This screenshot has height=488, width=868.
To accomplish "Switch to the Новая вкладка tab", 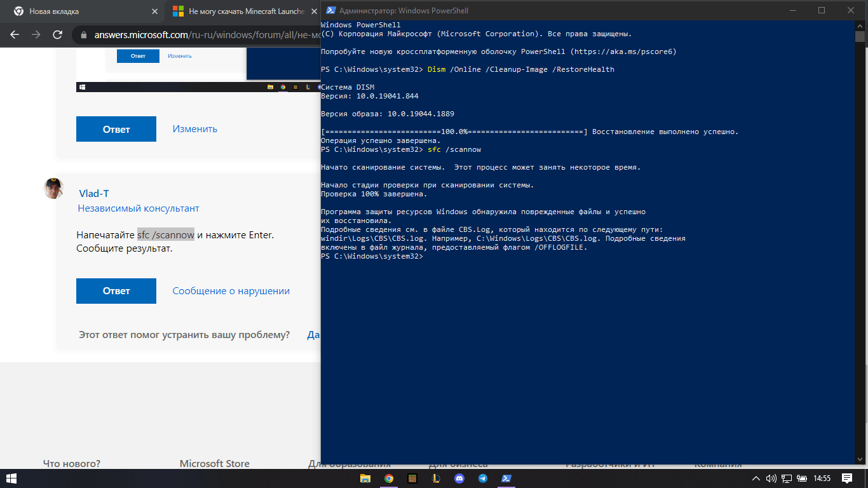I will (55, 11).
